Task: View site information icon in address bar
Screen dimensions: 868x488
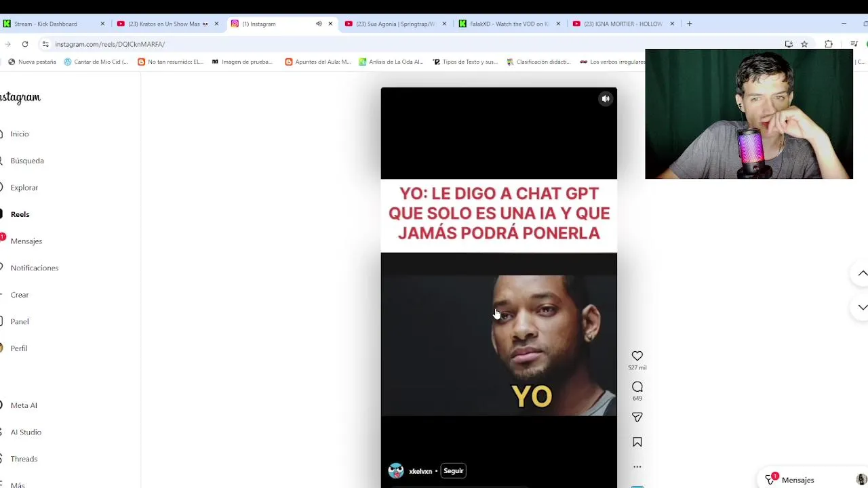Action: [x=45, y=44]
